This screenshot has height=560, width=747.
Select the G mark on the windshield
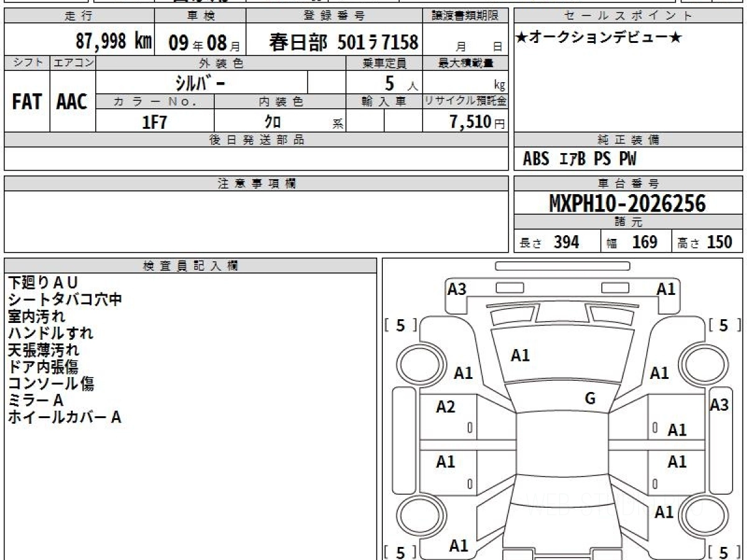point(590,399)
